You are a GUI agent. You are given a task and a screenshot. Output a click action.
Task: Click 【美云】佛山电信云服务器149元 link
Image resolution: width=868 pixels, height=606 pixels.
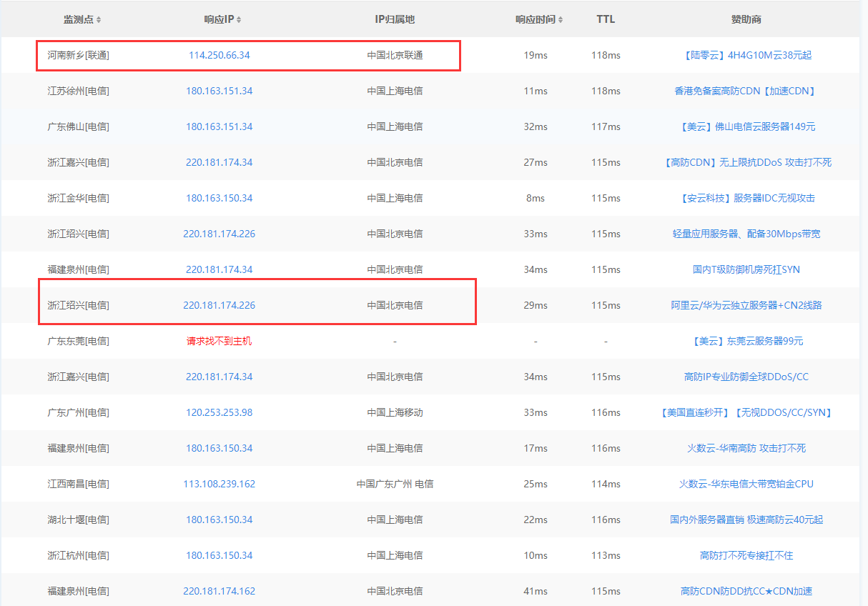pos(746,126)
